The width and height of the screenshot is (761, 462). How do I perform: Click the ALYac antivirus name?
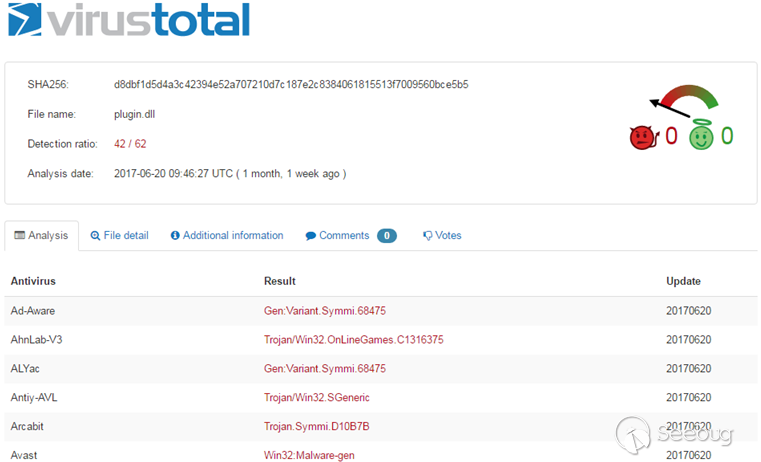point(25,368)
